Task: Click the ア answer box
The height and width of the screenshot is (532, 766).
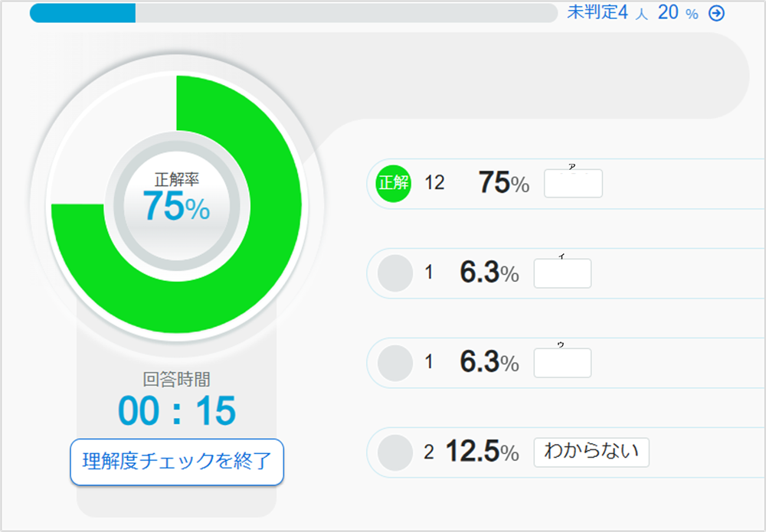Action: [573, 184]
